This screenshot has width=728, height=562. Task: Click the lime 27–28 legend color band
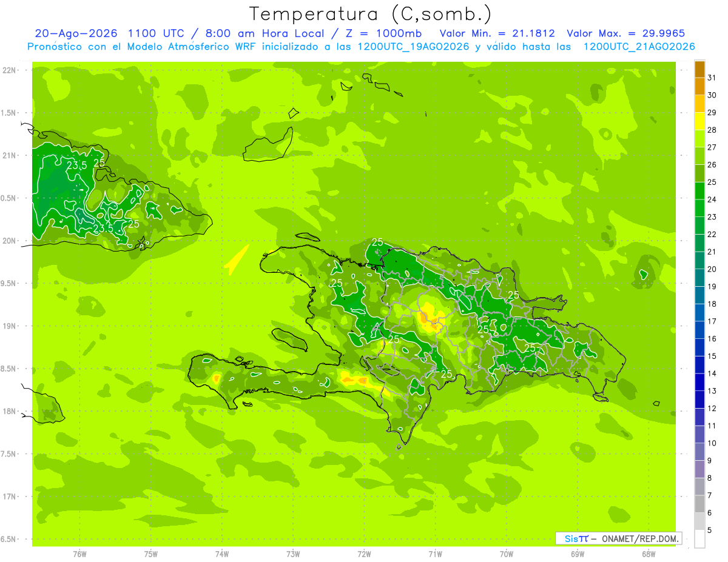point(699,139)
